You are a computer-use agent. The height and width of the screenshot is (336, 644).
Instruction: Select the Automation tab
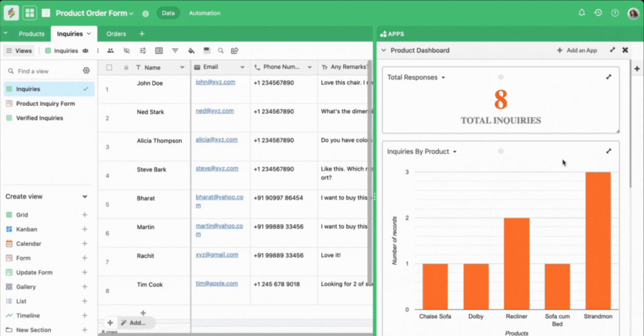(204, 13)
